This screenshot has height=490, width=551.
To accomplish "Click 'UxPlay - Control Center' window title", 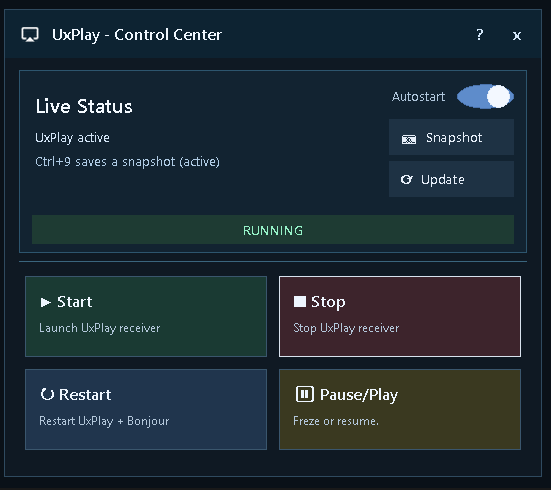I will coord(137,35).
